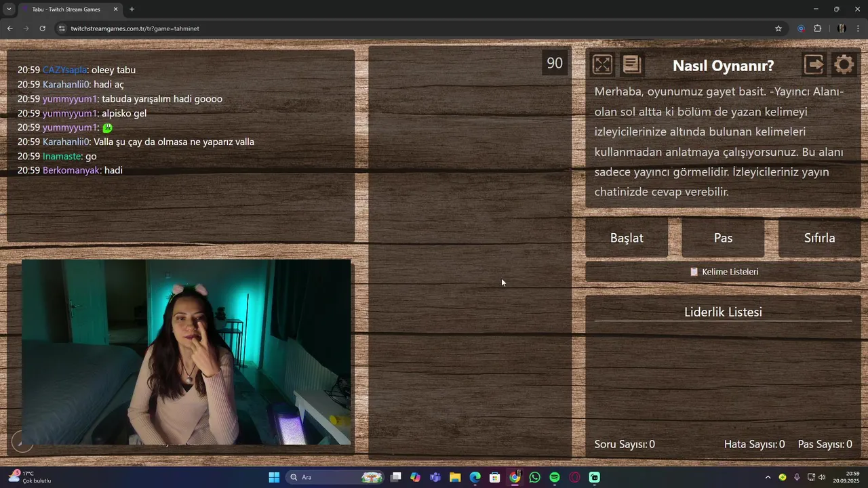Open Task View in the taskbar
The height and width of the screenshot is (488, 868).
point(396,477)
